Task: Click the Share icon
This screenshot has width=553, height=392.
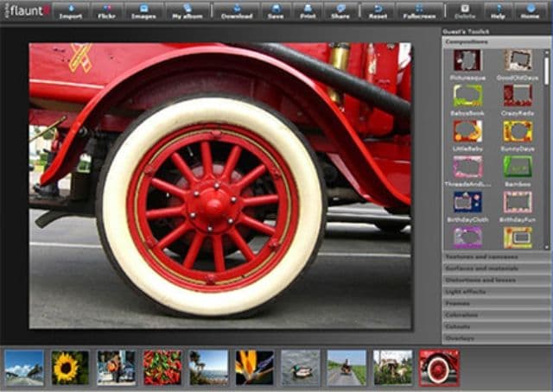Action: (340, 11)
